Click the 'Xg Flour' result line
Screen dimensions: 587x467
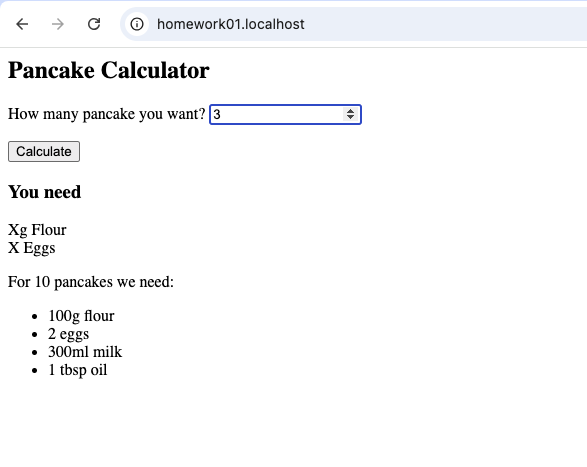pyautogui.click(x=37, y=230)
